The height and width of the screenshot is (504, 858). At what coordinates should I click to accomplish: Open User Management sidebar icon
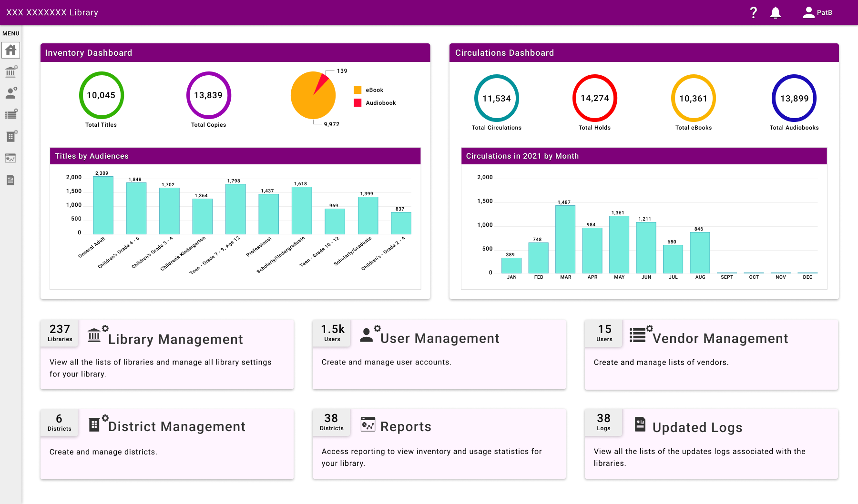coord(10,93)
